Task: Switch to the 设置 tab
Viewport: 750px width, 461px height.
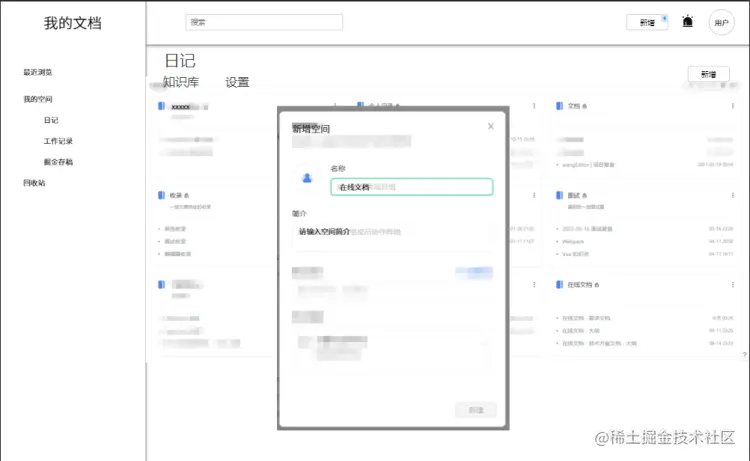Action: pos(237,82)
